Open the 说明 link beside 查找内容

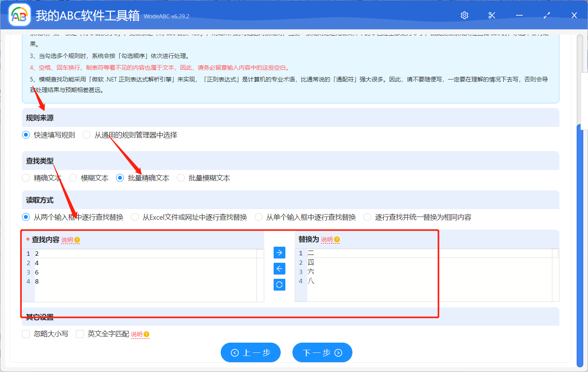[x=67, y=240]
